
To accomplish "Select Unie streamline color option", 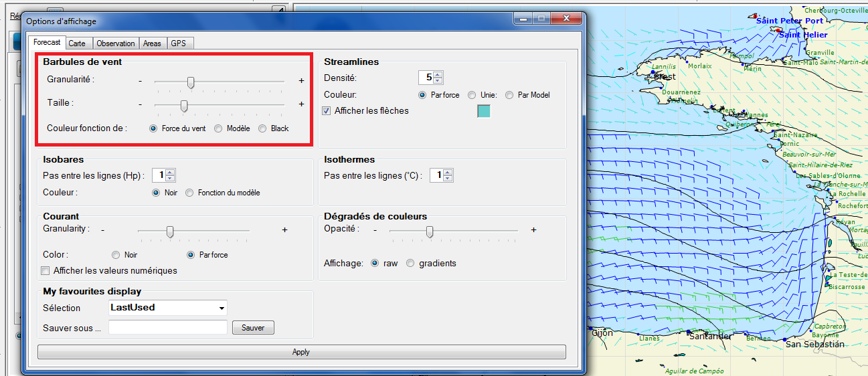I will point(472,95).
